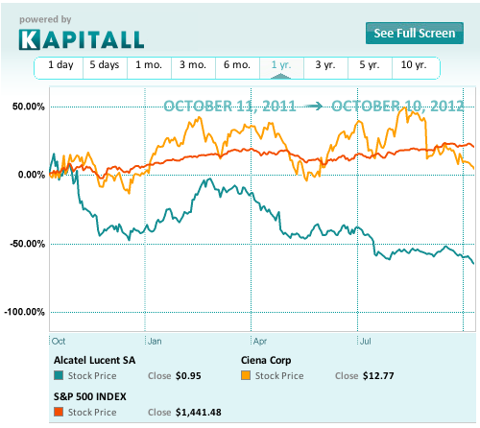The image size is (480, 428).
Task: Click the Alcatel Lucent SA legend title
Action: pyautogui.click(x=95, y=360)
